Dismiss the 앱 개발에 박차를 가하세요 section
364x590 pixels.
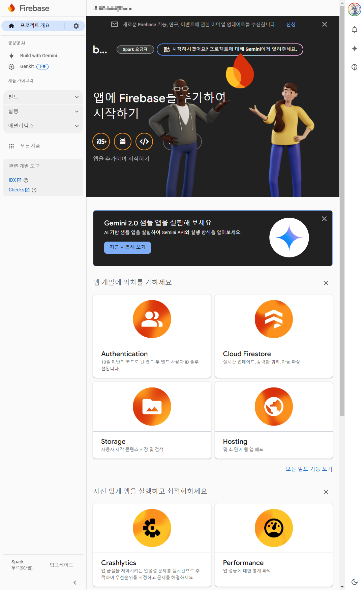pos(326,283)
